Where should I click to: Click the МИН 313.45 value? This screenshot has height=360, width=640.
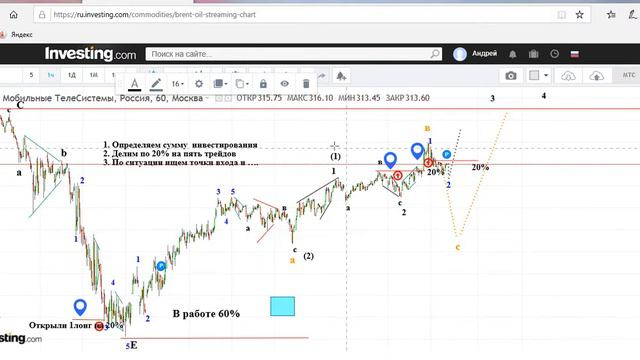[x=359, y=98]
